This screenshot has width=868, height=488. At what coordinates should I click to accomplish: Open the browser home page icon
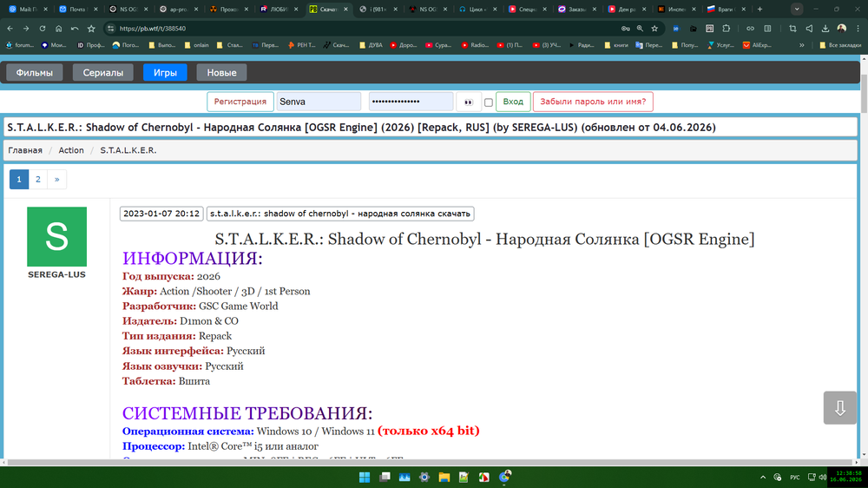pos(59,29)
